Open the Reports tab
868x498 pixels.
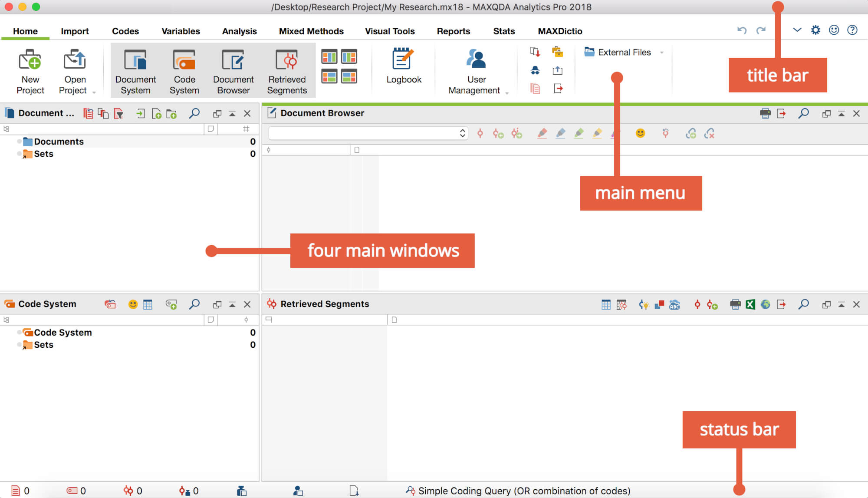tap(453, 31)
